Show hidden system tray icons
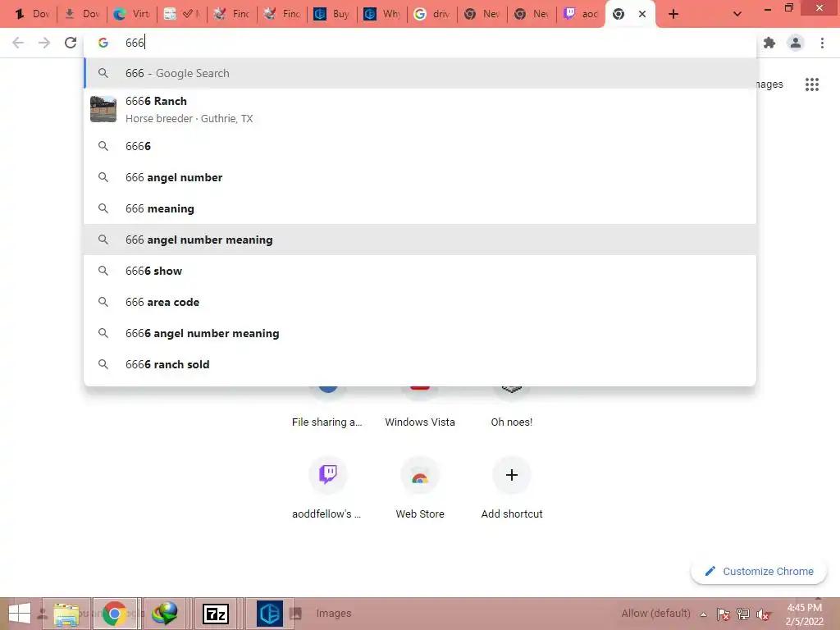 pyautogui.click(x=703, y=614)
